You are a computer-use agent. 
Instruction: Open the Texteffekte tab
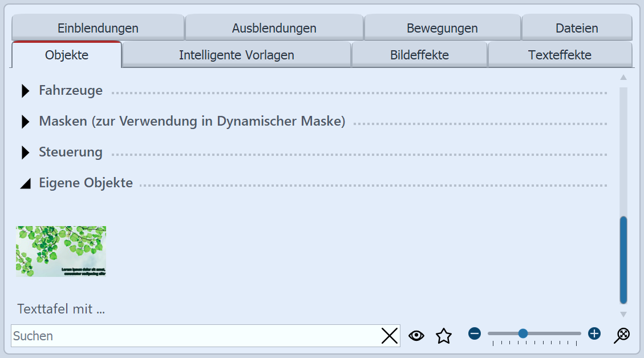560,54
